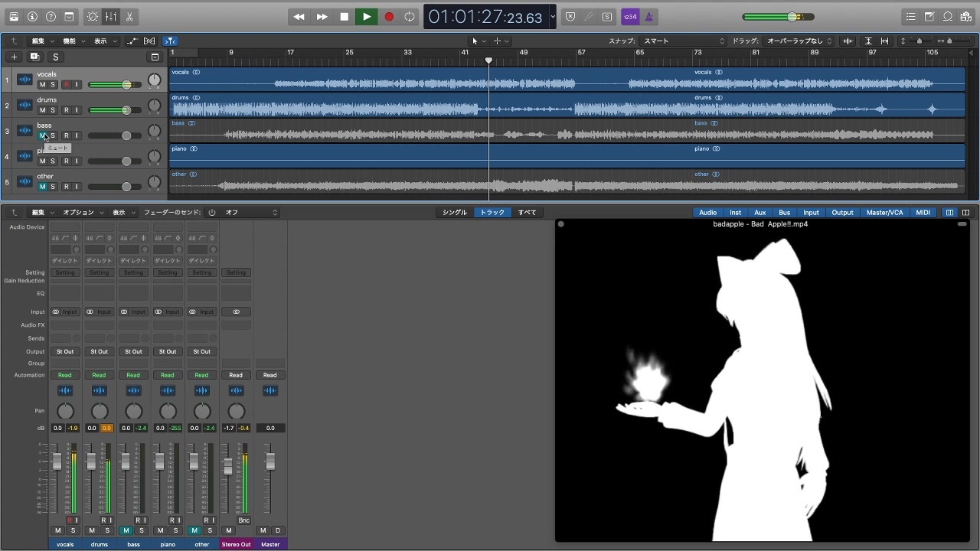The height and width of the screenshot is (551, 980).
Task: Toggle input monitoring on piano track header
Action: point(77,161)
